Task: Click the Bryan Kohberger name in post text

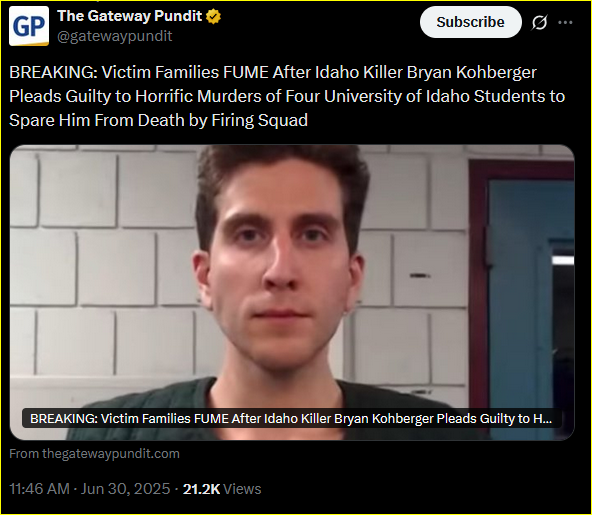Action: (x=472, y=72)
